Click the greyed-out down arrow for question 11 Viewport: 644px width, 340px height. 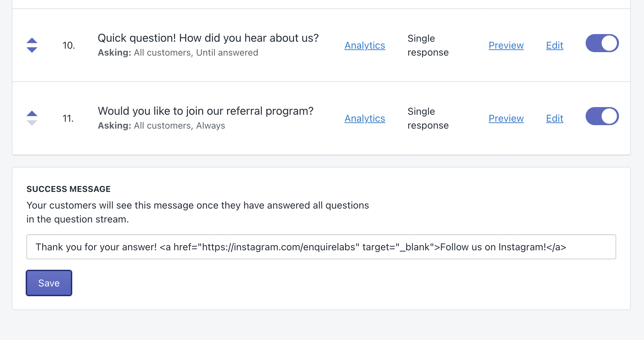coord(32,123)
